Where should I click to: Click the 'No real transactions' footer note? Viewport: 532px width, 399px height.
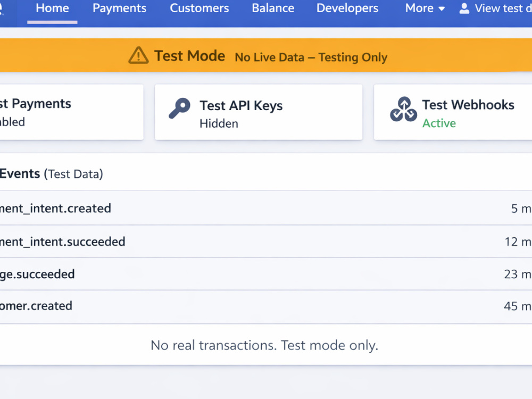264,345
